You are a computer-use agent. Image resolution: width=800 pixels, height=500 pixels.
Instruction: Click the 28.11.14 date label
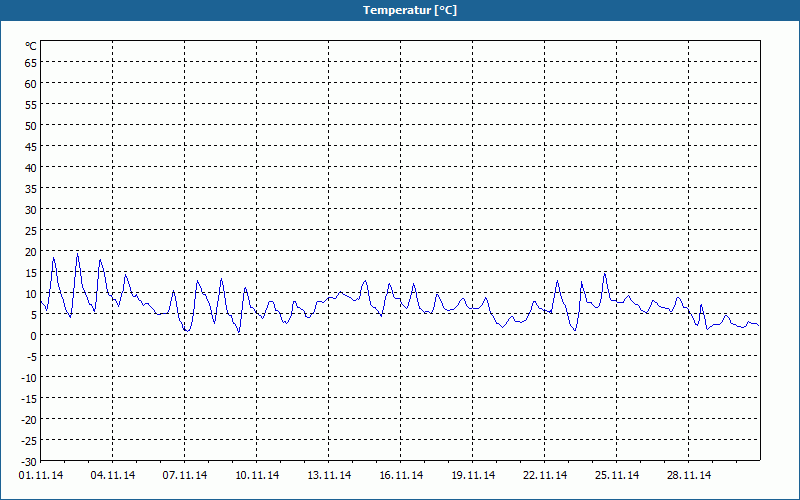[688, 476]
